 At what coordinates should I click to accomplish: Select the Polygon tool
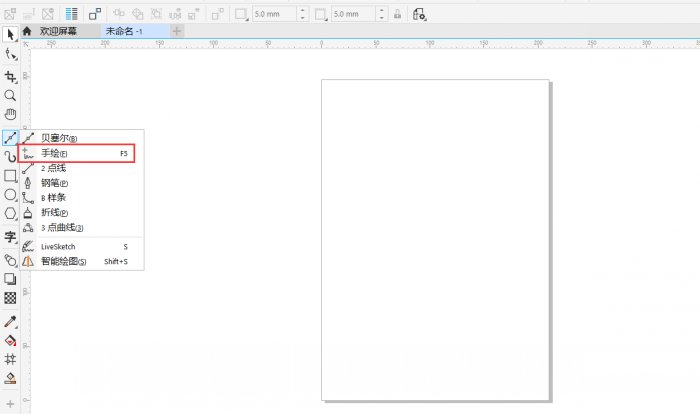[x=10, y=214]
